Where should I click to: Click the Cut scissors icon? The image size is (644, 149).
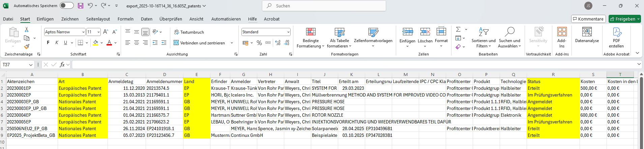coord(27,30)
